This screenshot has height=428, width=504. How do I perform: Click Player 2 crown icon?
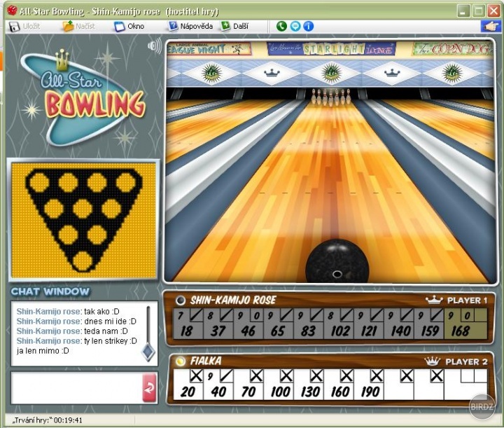point(433,361)
